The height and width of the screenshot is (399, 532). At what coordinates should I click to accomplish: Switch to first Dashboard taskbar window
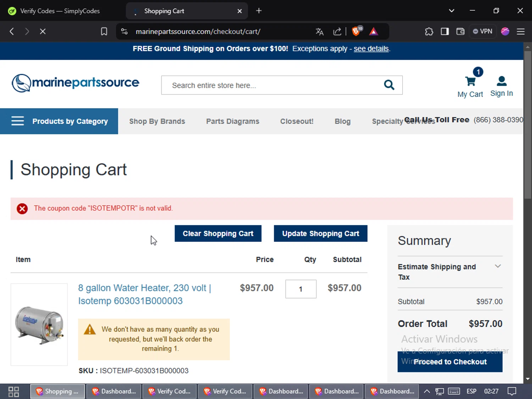tap(113, 392)
